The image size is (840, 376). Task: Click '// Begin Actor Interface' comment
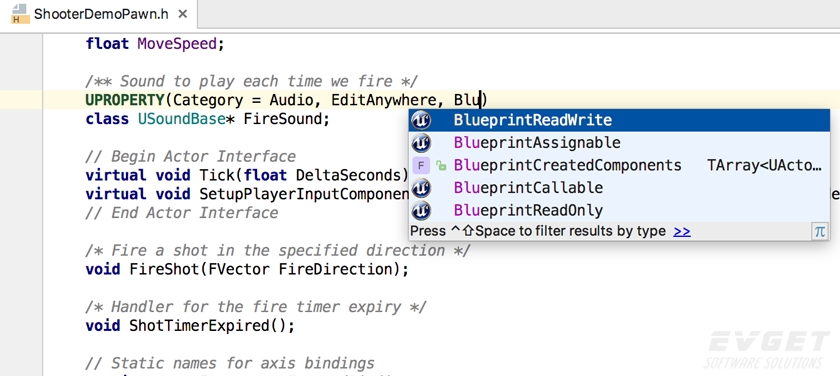[x=190, y=156]
